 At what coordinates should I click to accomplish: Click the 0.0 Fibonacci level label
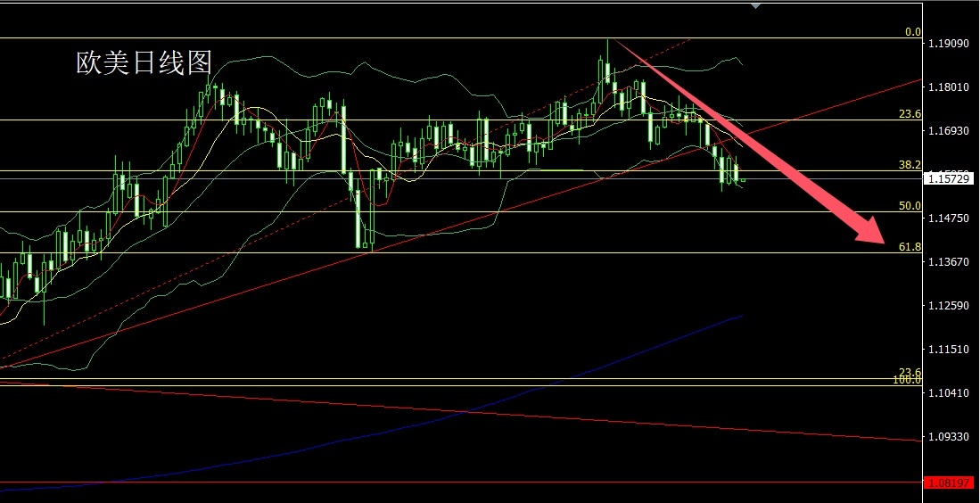(x=913, y=32)
